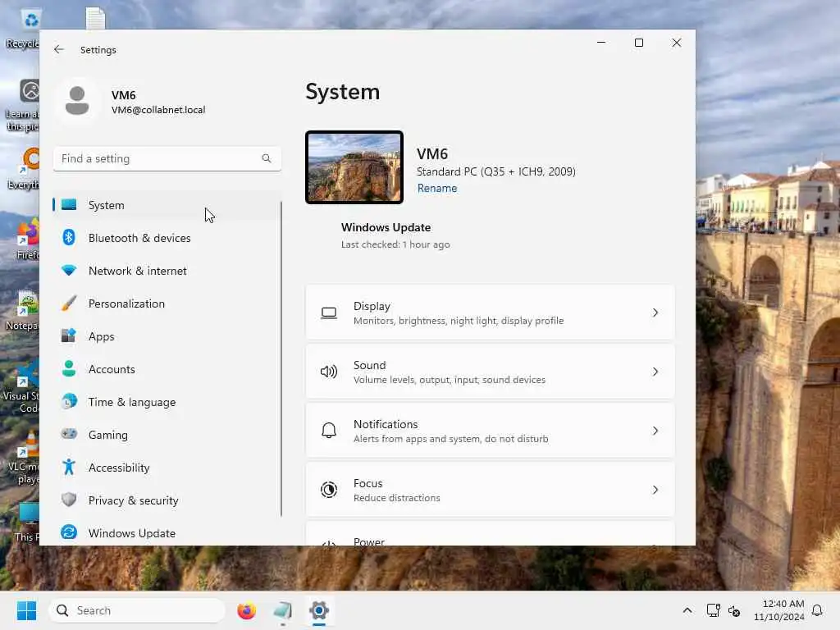The image size is (840, 630).
Task: Maximize the Settings window
Action: pyautogui.click(x=638, y=43)
